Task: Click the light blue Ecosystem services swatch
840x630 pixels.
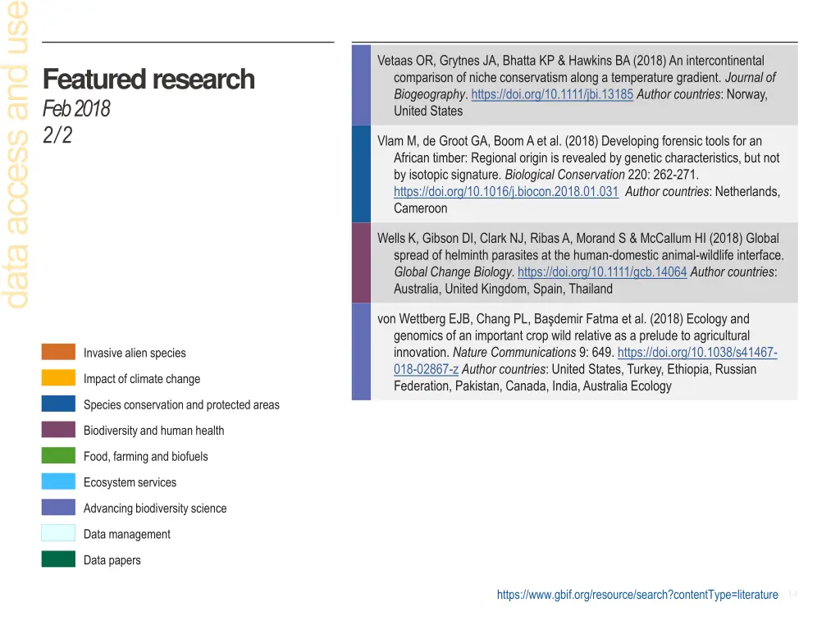Action: point(58,481)
